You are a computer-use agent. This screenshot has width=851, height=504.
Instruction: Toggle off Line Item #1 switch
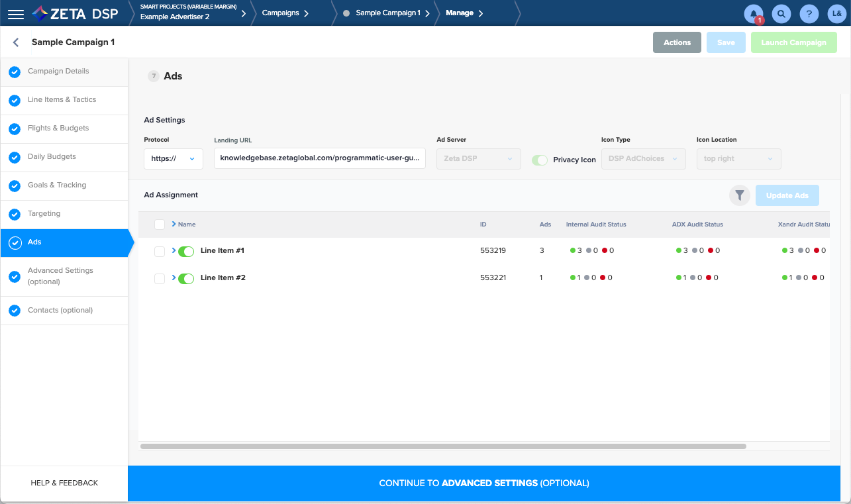point(186,251)
